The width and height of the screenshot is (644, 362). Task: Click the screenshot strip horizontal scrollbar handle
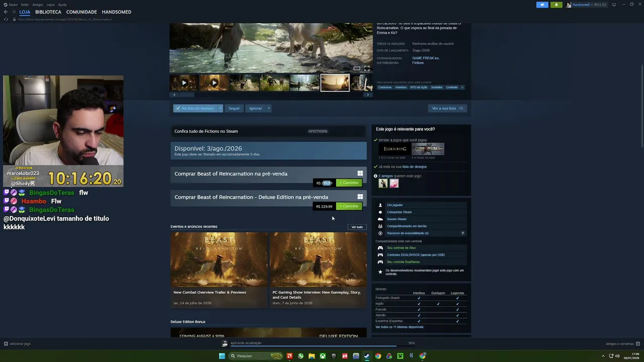(x=187, y=95)
